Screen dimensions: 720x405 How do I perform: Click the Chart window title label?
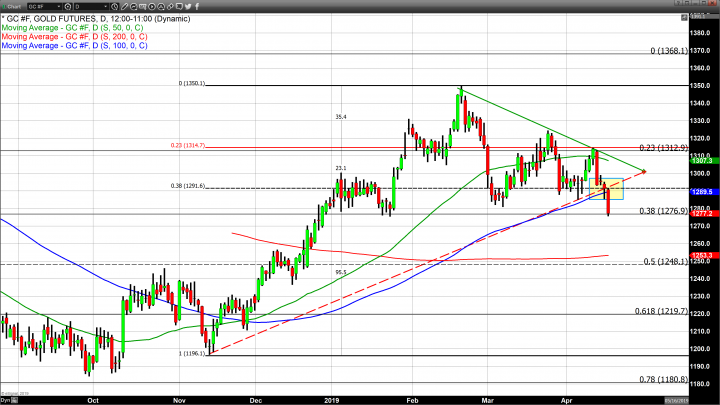(x=14, y=6)
